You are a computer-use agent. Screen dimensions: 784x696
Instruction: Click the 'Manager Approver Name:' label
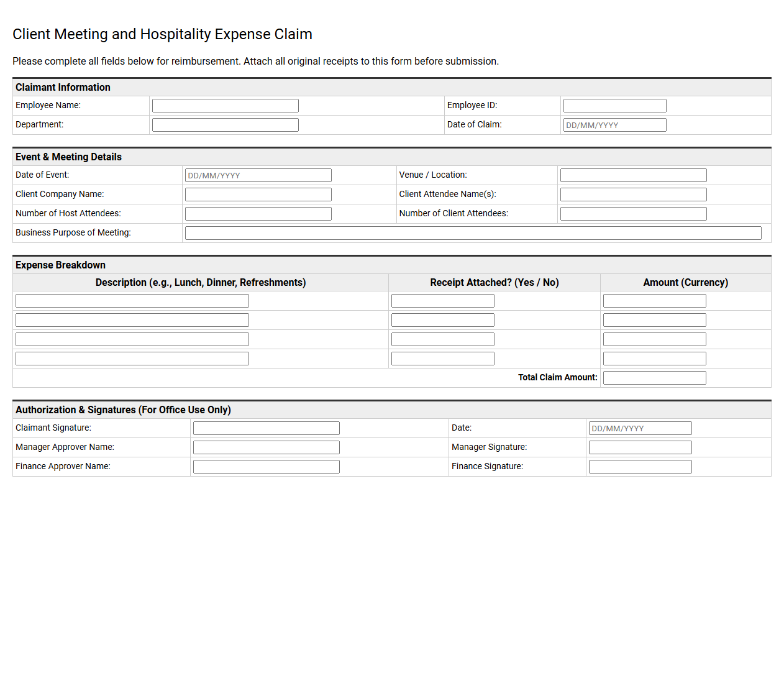[65, 447]
